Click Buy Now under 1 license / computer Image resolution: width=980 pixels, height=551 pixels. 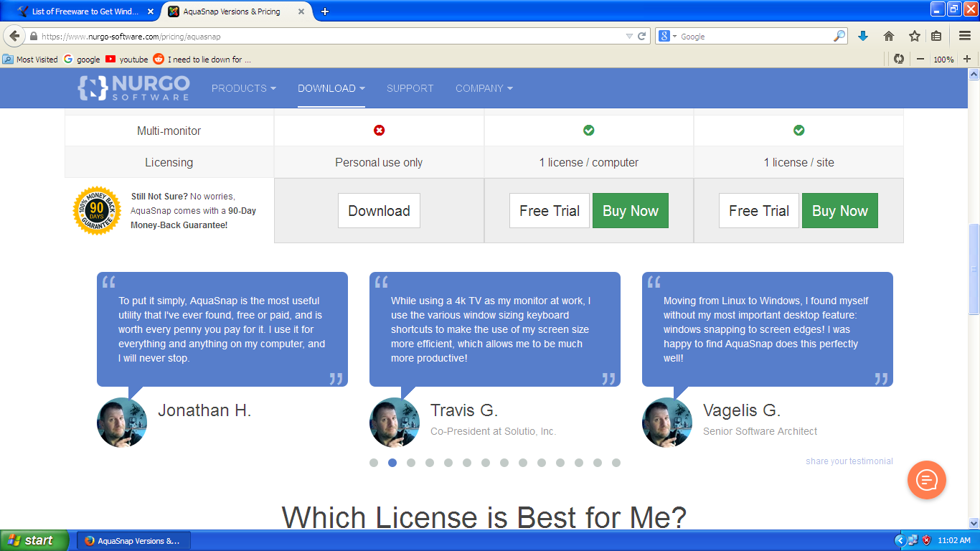pyautogui.click(x=631, y=211)
